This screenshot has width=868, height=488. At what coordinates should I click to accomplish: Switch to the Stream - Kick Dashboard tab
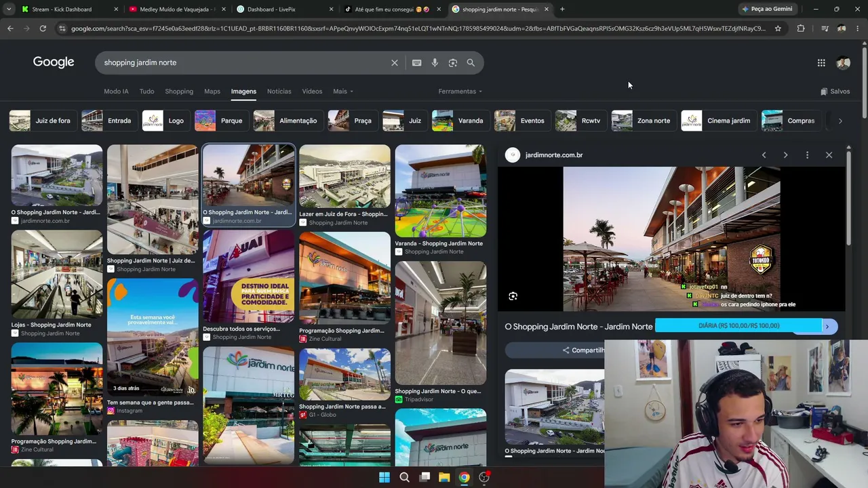click(69, 9)
